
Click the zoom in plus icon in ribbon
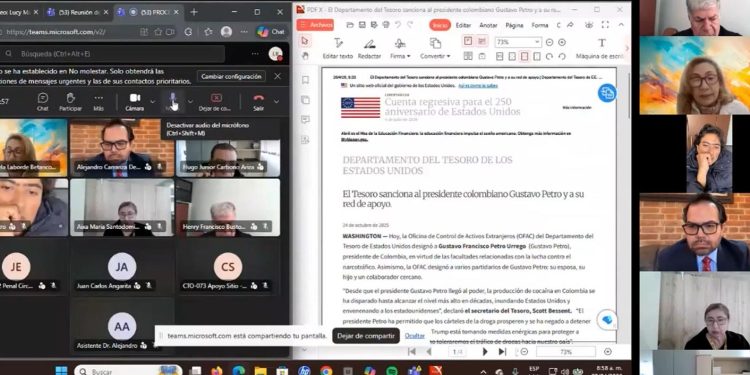click(562, 42)
